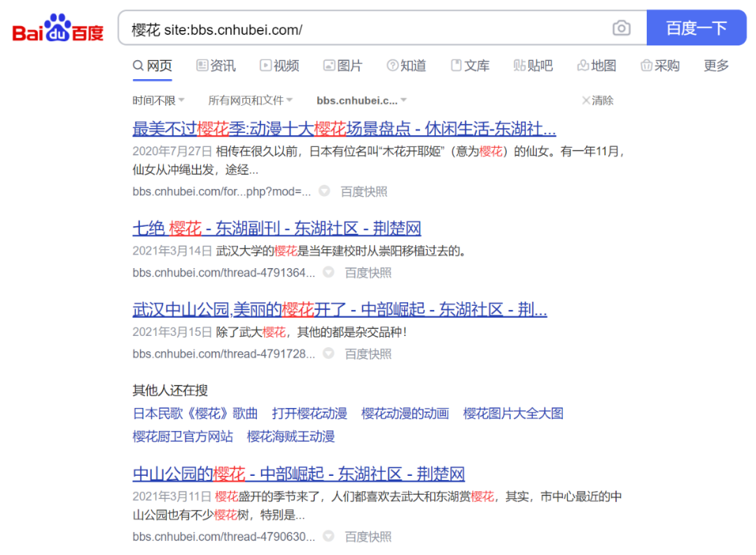This screenshot has width=756, height=555.
Task: Open result 七绝 樱花 - 东湖副刊
Action: click(276, 228)
